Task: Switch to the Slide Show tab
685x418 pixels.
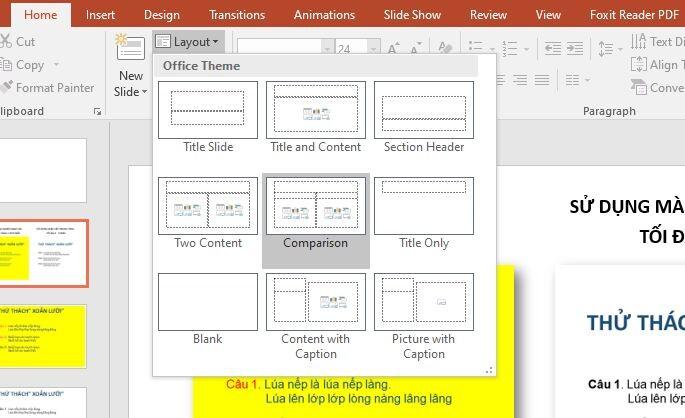Action: pos(412,15)
